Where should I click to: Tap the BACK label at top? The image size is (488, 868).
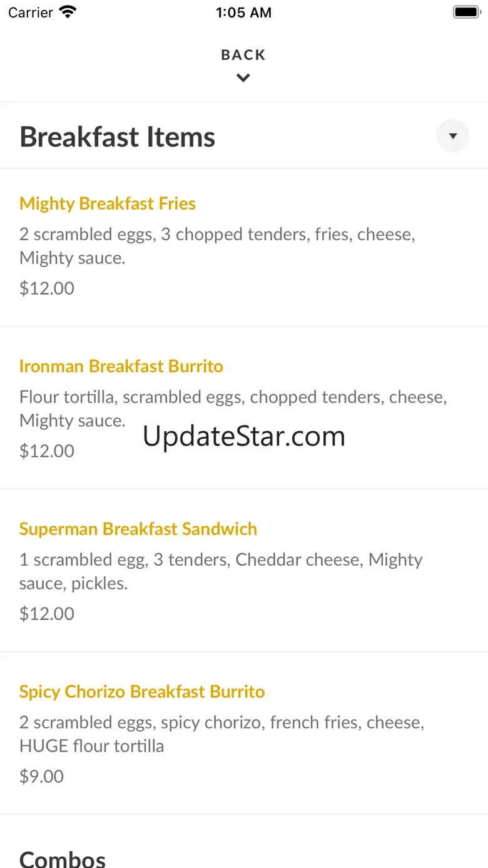pyautogui.click(x=243, y=55)
